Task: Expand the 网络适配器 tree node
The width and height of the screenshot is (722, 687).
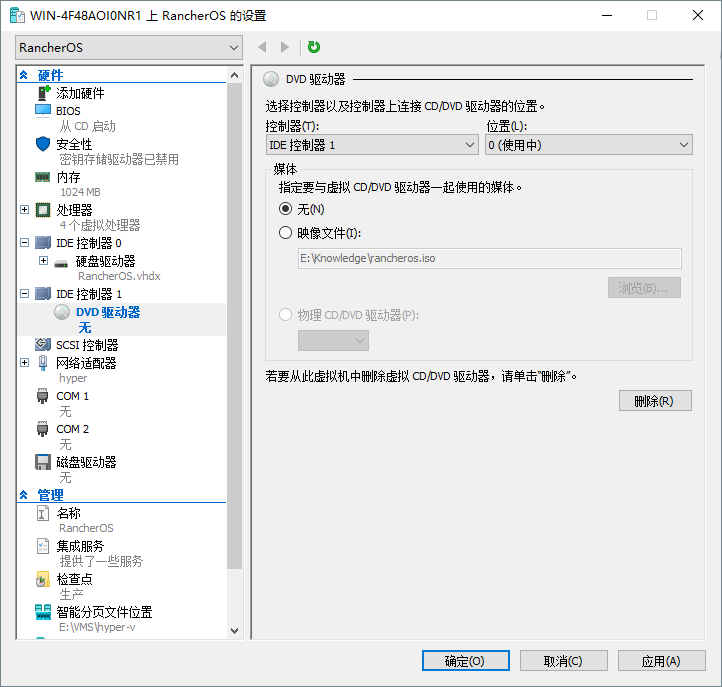Action: (x=25, y=363)
